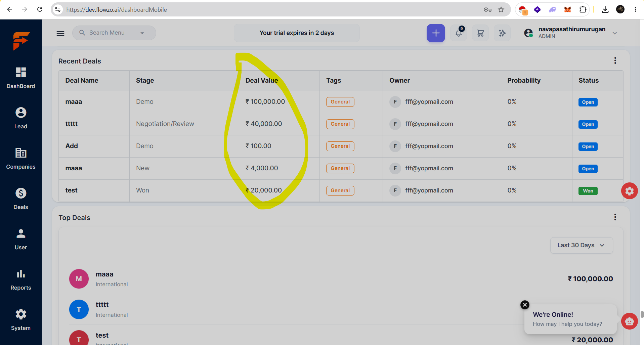The image size is (644, 345).
Task: Click the Flowzo logo in sidebar
Action: click(21, 41)
